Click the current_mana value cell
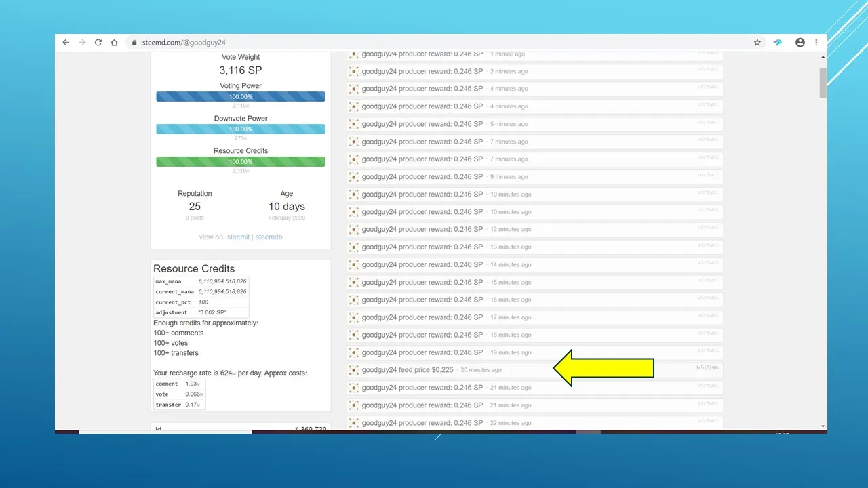Image resolution: width=868 pixels, height=488 pixels. coord(222,291)
